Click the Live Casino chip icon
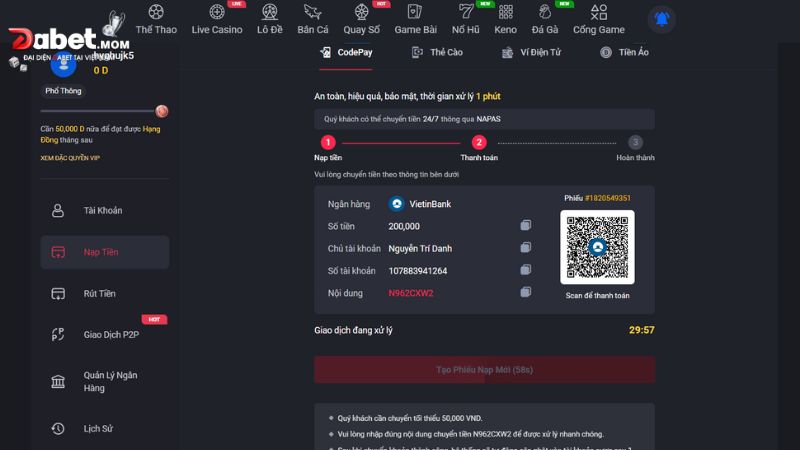The height and width of the screenshot is (450, 800). (x=217, y=11)
